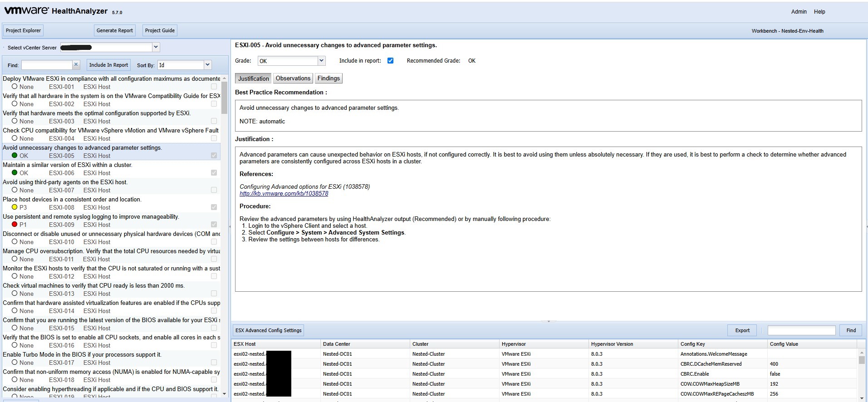868x402 pixels.
Task: Click the Include In Report button
Action: 108,65
